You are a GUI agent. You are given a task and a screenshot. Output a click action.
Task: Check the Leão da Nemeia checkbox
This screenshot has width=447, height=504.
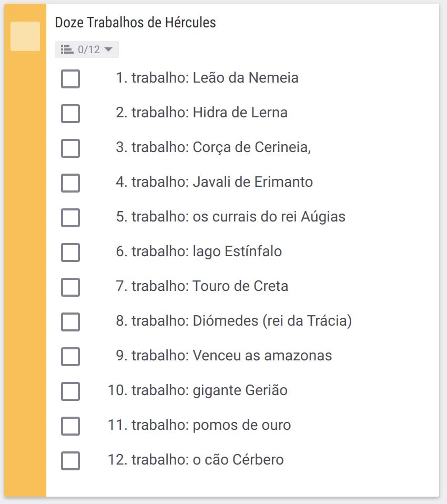click(x=70, y=79)
